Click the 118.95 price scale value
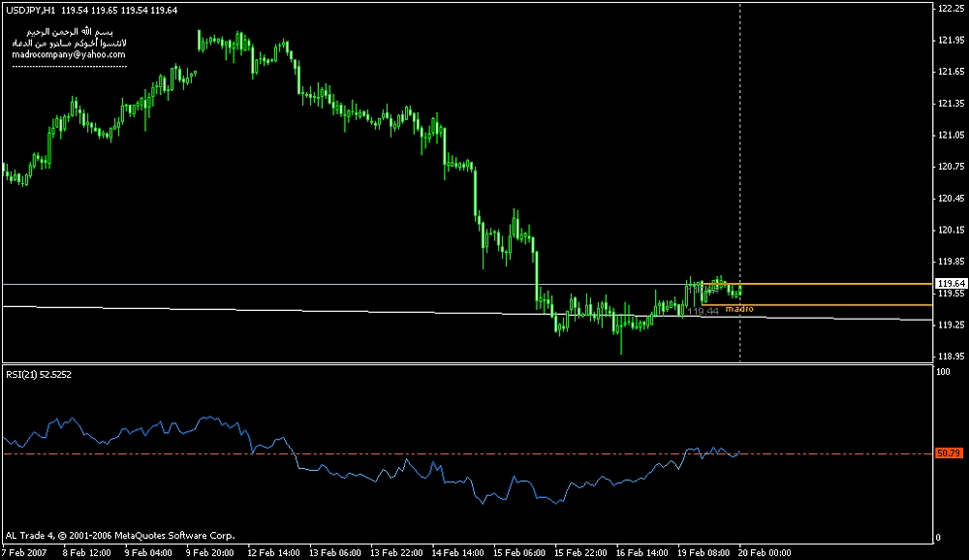This screenshot has width=969, height=560. click(x=952, y=356)
